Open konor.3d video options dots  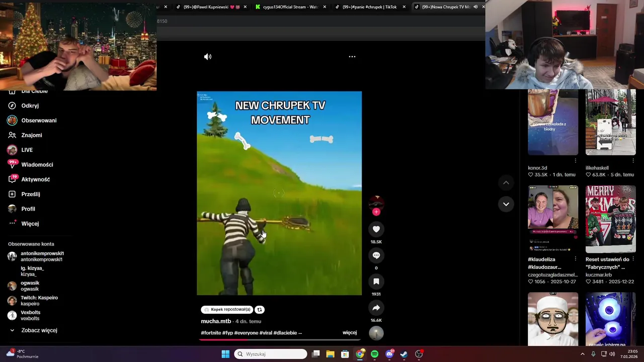point(576,161)
